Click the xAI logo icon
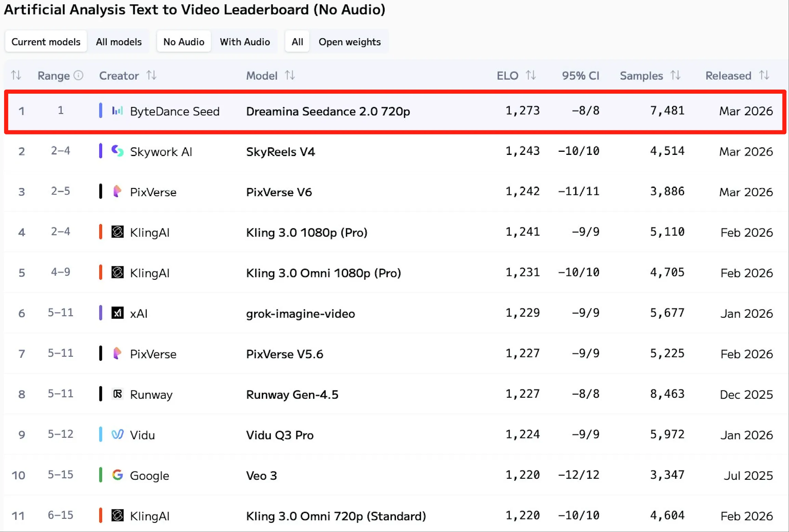This screenshot has height=532, width=789. [117, 313]
